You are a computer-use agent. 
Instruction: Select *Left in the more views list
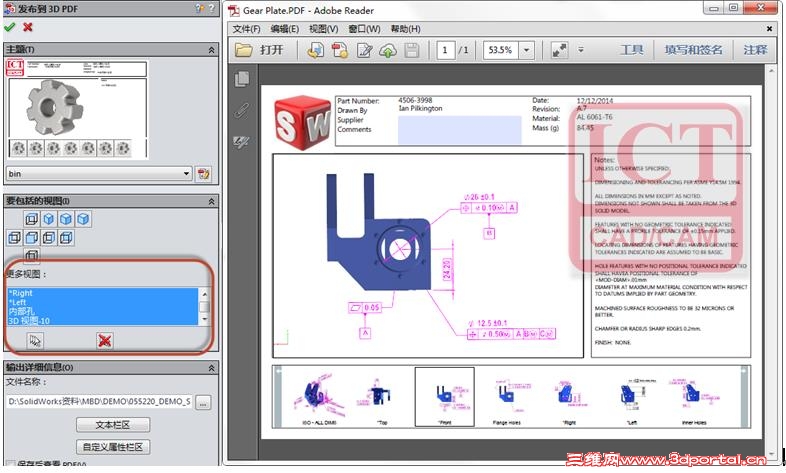[x=103, y=302]
